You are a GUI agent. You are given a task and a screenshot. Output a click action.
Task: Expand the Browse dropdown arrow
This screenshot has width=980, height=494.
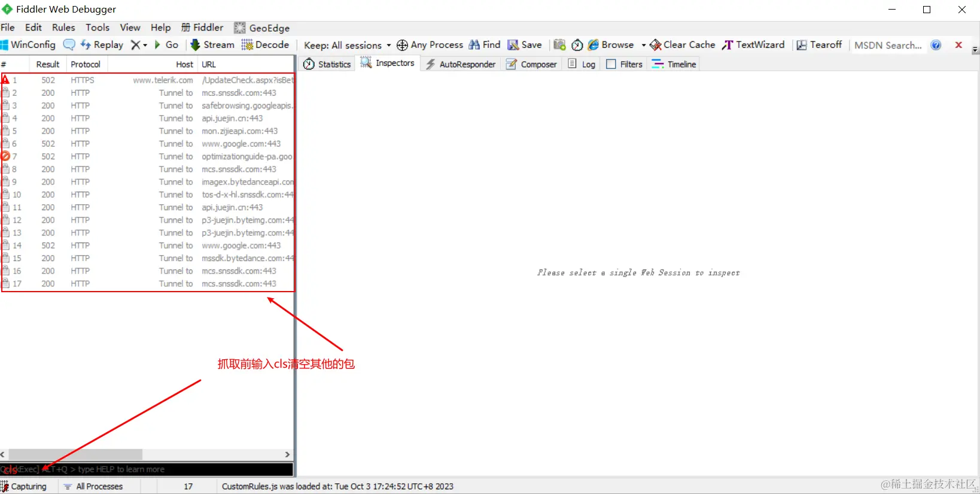(644, 46)
